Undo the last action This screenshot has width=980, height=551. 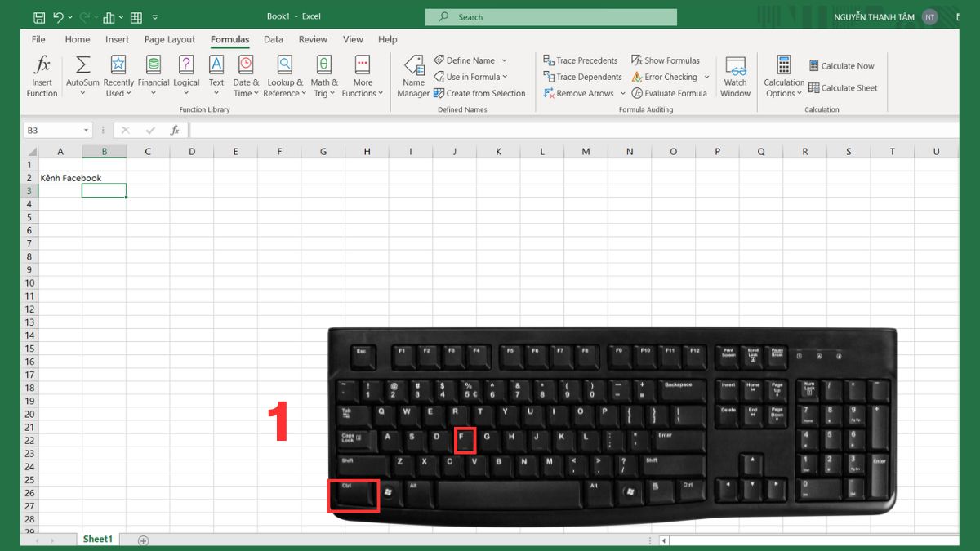(58, 16)
